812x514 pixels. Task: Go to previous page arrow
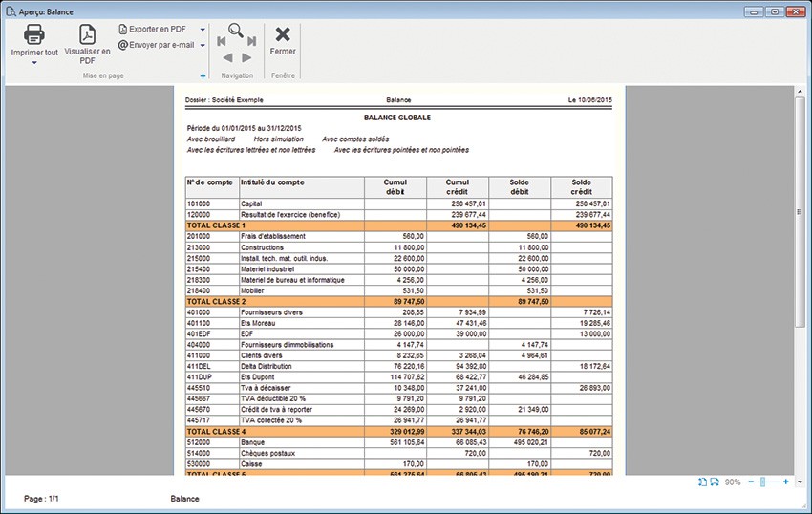(227, 58)
